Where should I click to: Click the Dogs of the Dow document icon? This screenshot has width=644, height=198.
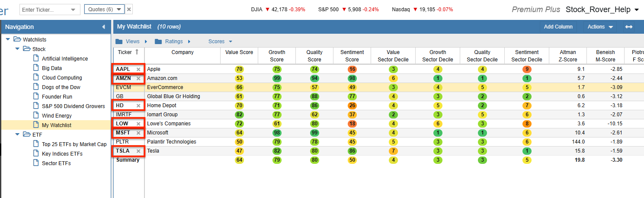click(x=36, y=87)
